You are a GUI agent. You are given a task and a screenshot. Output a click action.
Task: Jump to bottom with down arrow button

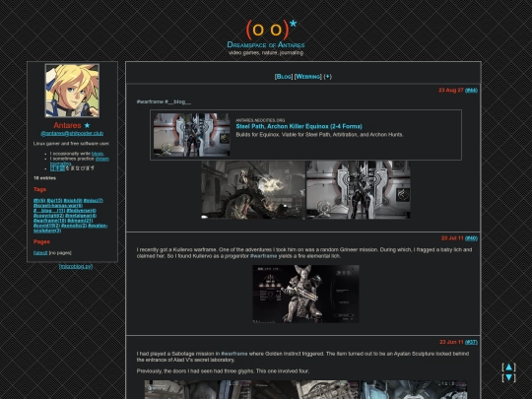(x=508, y=377)
